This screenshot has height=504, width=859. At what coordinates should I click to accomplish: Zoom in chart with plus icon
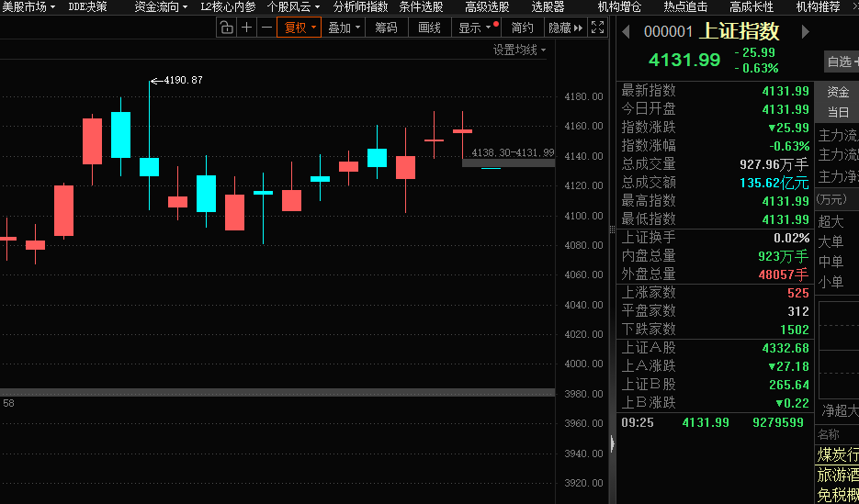coord(246,28)
